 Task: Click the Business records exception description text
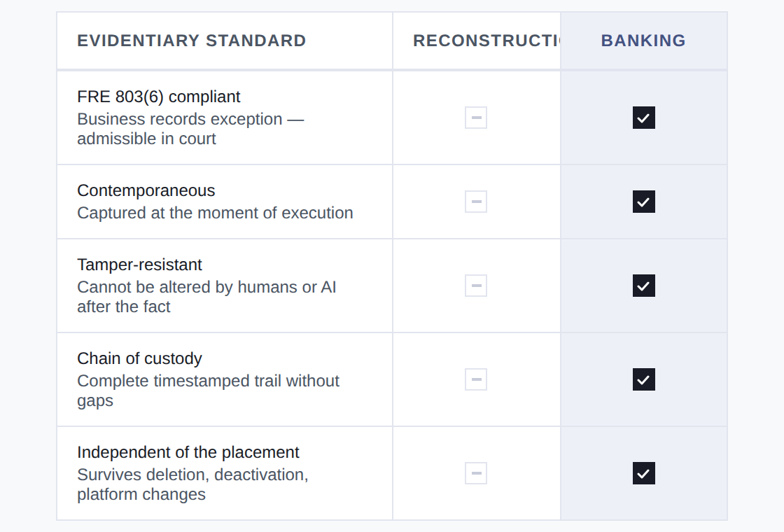coord(190,129)
